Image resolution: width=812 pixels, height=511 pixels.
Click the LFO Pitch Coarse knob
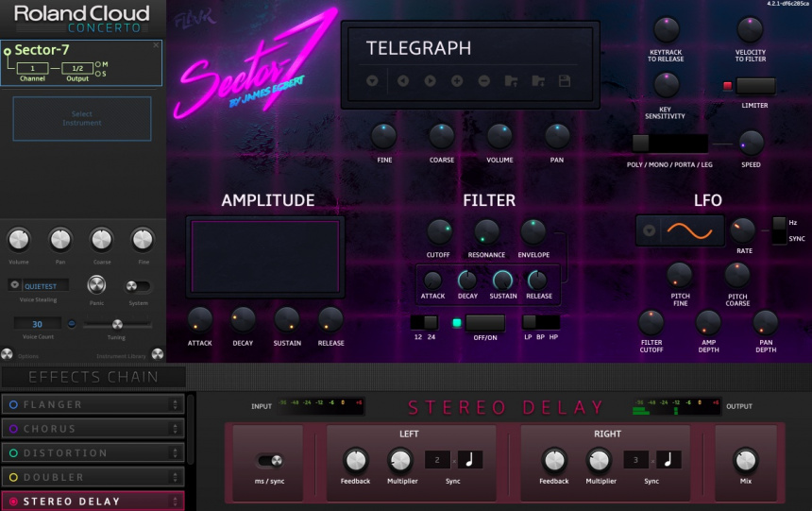coord(736,275)
